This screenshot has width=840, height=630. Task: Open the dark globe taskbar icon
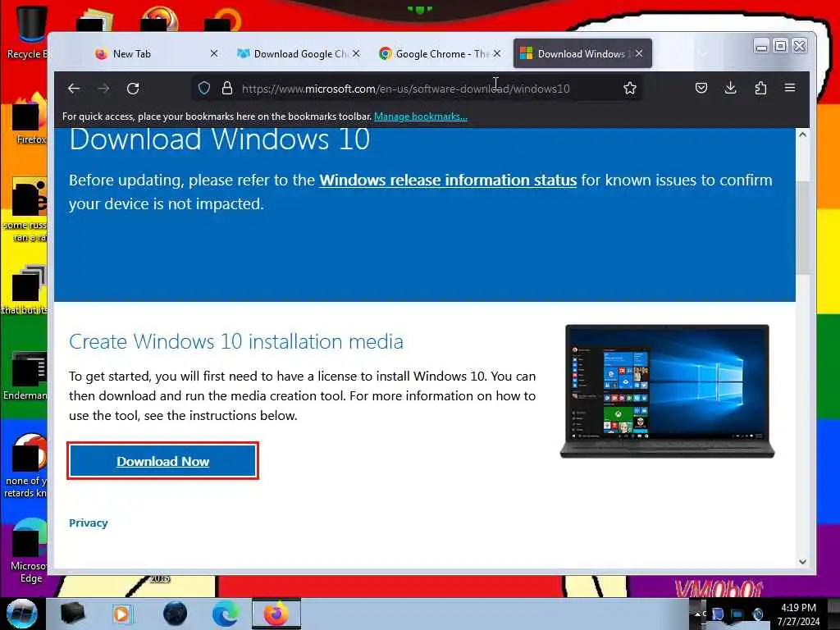point(176,614)
